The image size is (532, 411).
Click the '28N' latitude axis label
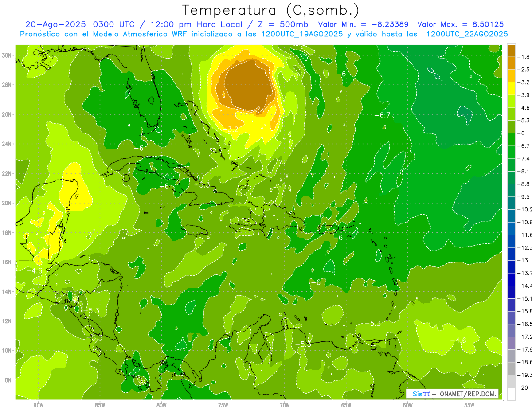click(7, 85)
